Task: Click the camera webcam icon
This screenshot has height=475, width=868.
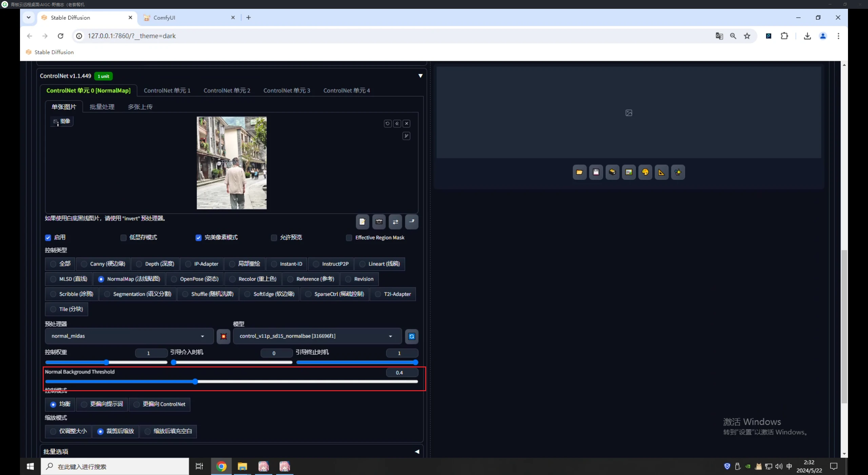Action: [379, 222]
